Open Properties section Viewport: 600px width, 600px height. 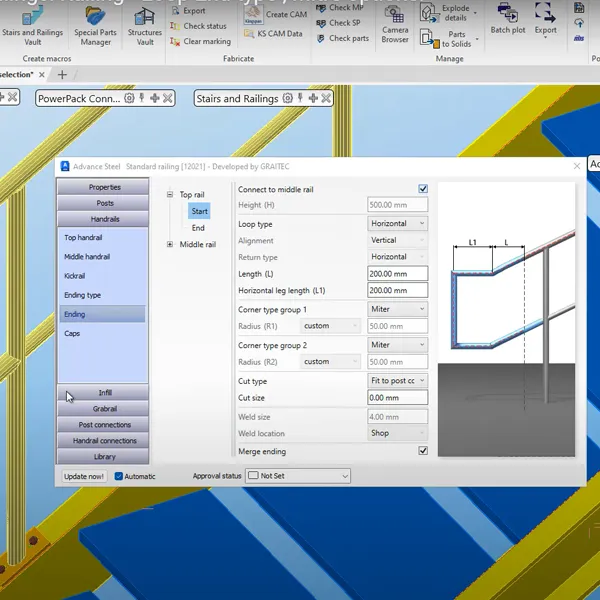point(103,187)
